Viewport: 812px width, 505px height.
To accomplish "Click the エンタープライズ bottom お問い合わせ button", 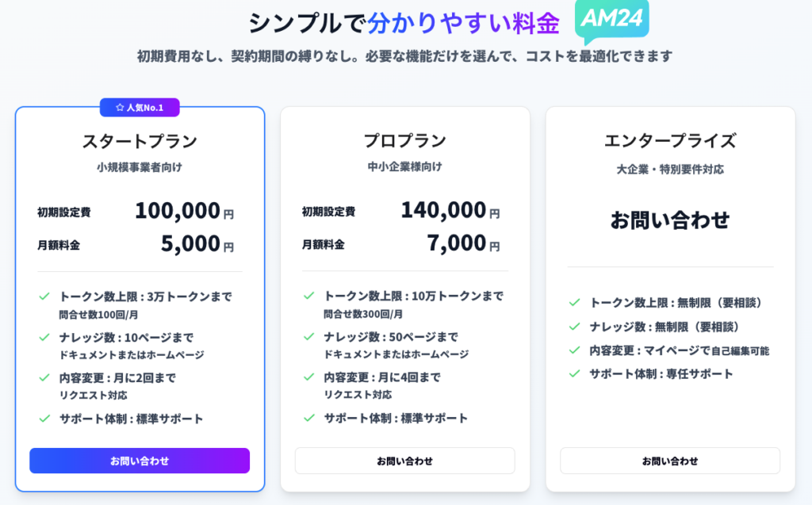I will [x=670, y=461].
